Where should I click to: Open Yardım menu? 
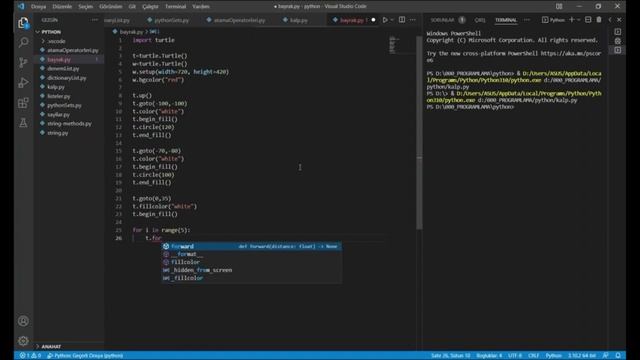click(201, 7)
